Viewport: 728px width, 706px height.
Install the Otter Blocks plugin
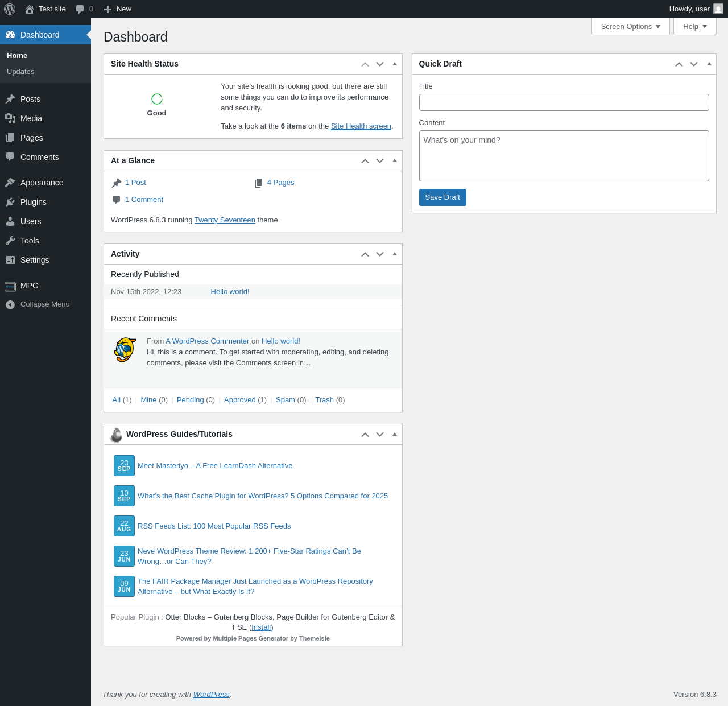tap(261, 627)
